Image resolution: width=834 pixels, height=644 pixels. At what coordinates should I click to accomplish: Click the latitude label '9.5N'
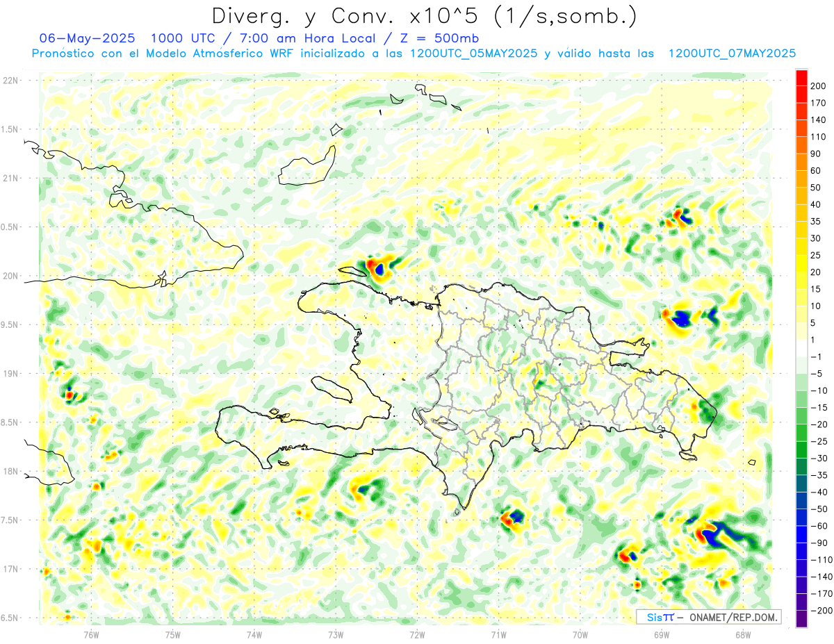coord(10,324)
